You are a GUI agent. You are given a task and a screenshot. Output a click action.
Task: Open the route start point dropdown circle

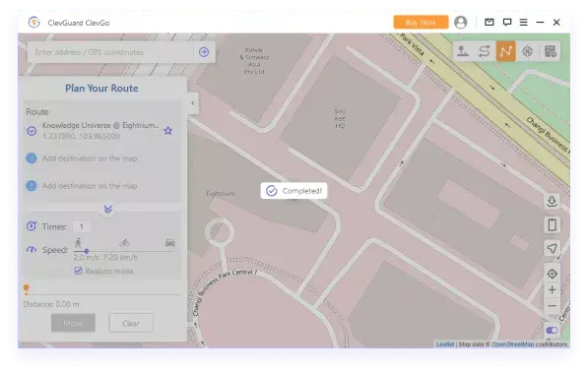(x=32, y=131)
